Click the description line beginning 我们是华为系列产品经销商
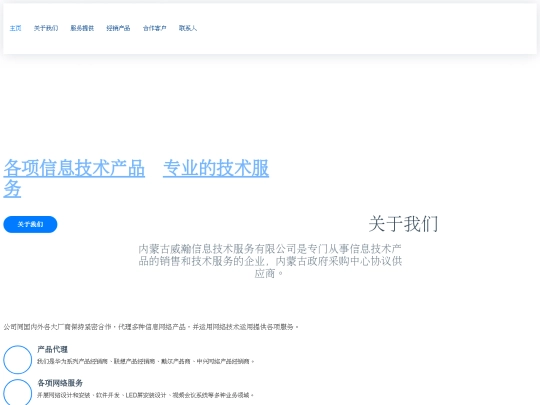The width and height of the screenshot is (540, 405). click(145, 361)
